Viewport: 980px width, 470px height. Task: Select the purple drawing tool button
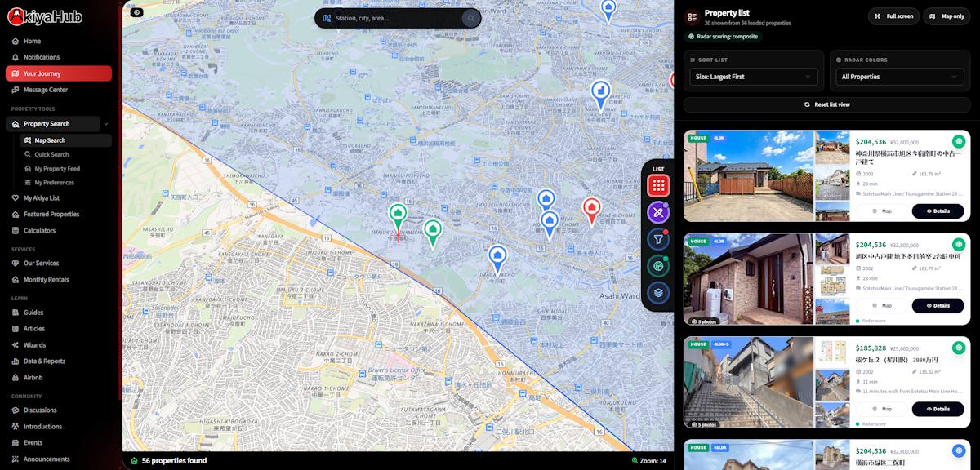tap(658, 212)
